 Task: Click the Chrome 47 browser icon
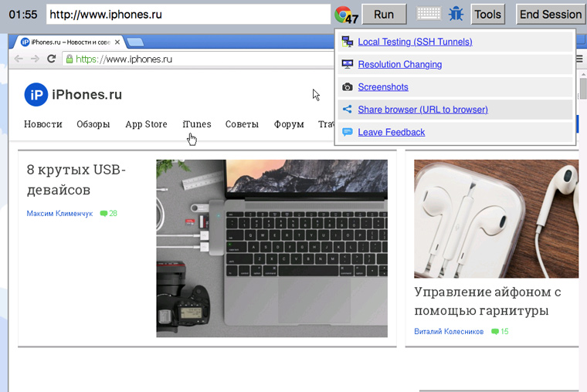click(346, 15)
